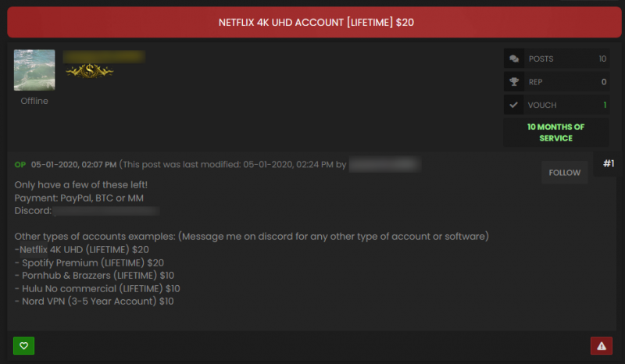Click the green vouch count 1
The width and height of the screenshot is (625, 364).
[604, 105]
